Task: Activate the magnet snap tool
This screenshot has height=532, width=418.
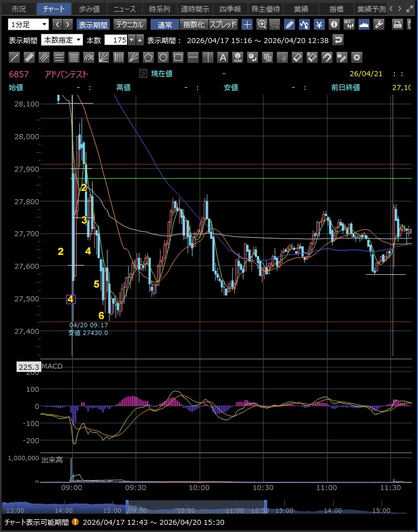Action: [x=326, y=57]
